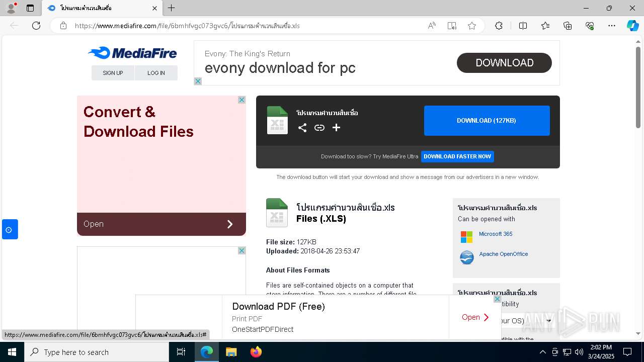
Task: Open Firefox from taskbar
Action: 256,352
